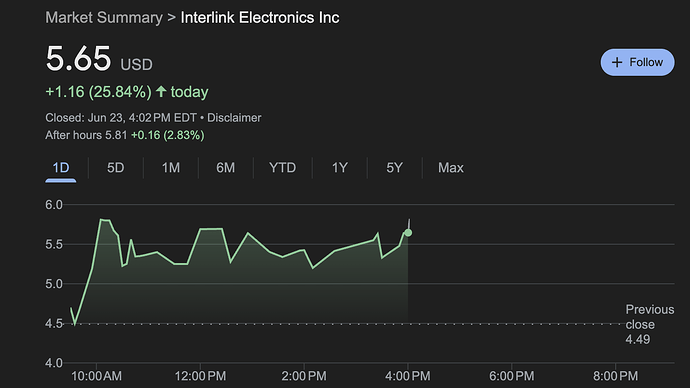
Task: Show the 1Y chart range
Action: pyautogui.click(x=340, y=168)
